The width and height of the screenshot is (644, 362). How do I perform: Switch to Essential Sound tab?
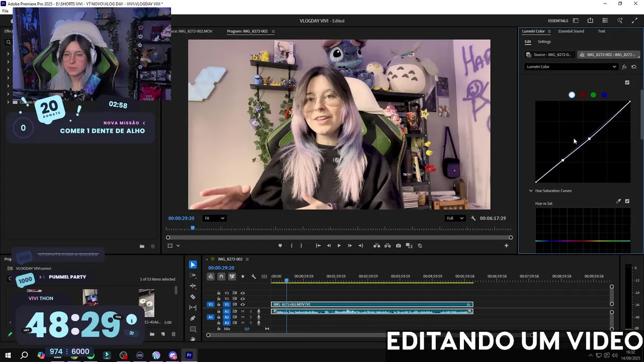click(571, 31)
